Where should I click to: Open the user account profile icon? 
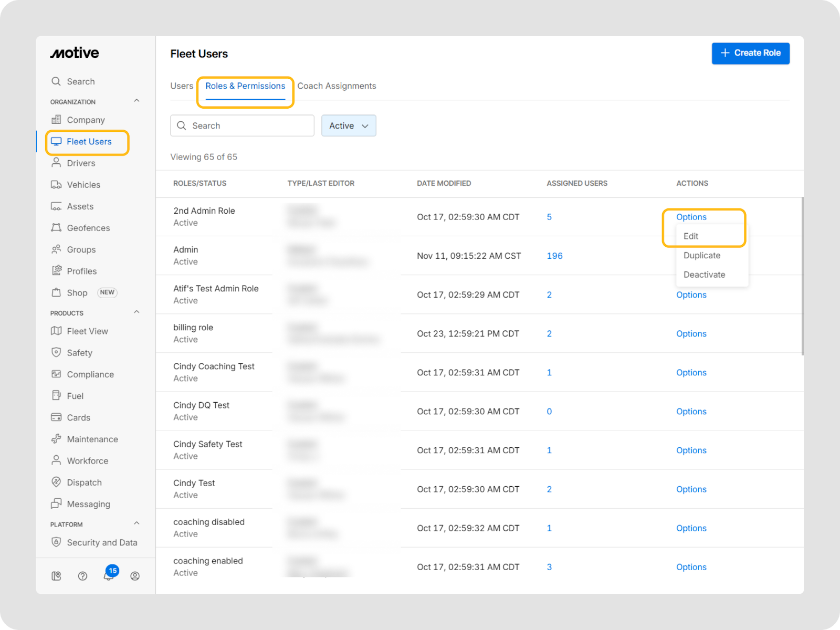[x=135, y=576]
